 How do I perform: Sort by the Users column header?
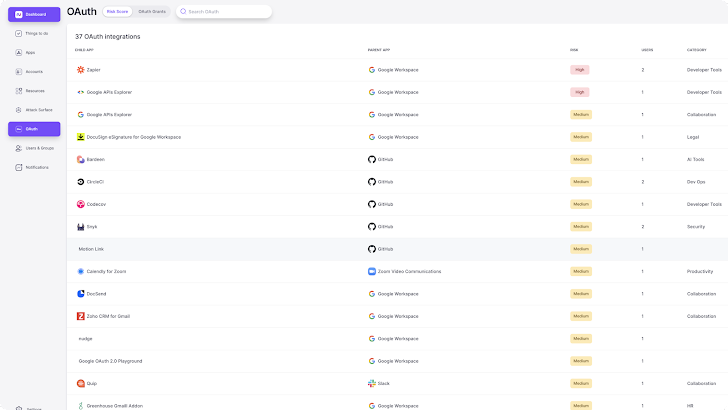tap(647, 48)
